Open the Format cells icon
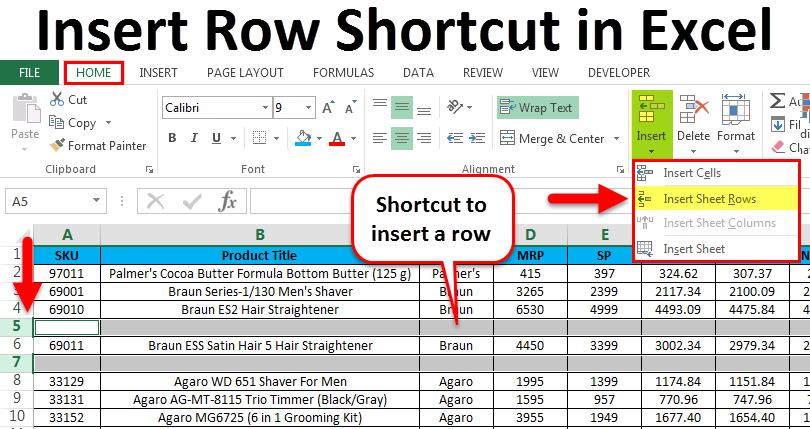Viewport: 810px width, 429px height. point(736,110)
